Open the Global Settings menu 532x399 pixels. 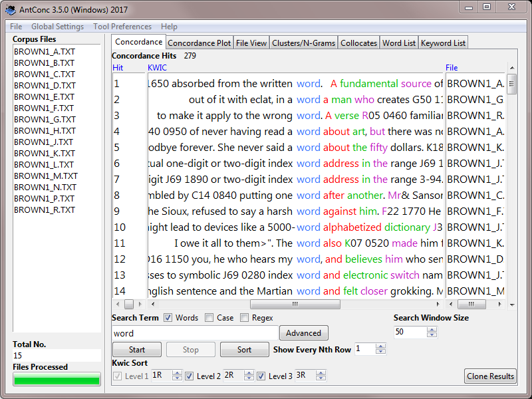[x=57, y=27]
